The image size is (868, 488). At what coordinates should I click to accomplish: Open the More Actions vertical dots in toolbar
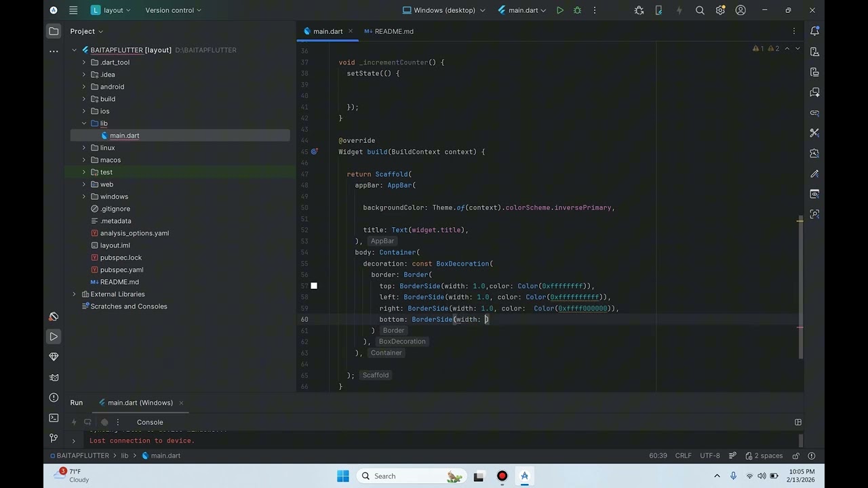(x=595, y=10)
